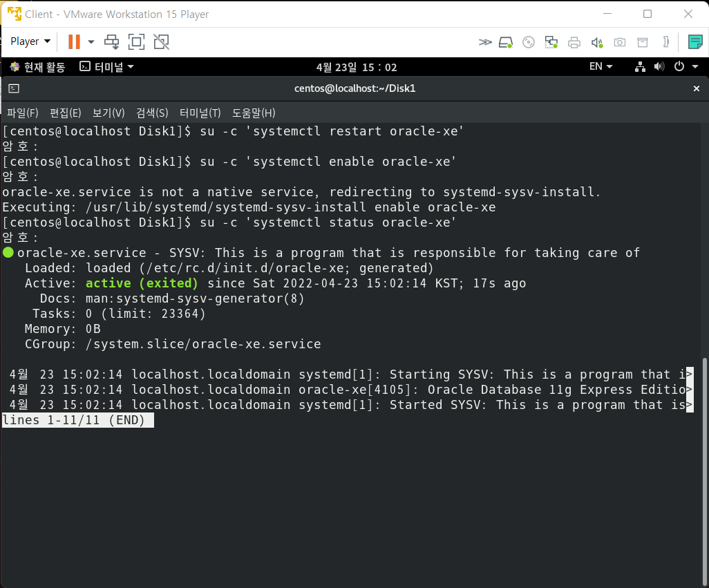Click 'Tasks: 0 (limit: 23364)' line
Screen dimensions: 709x588
(x=119, y=314)
